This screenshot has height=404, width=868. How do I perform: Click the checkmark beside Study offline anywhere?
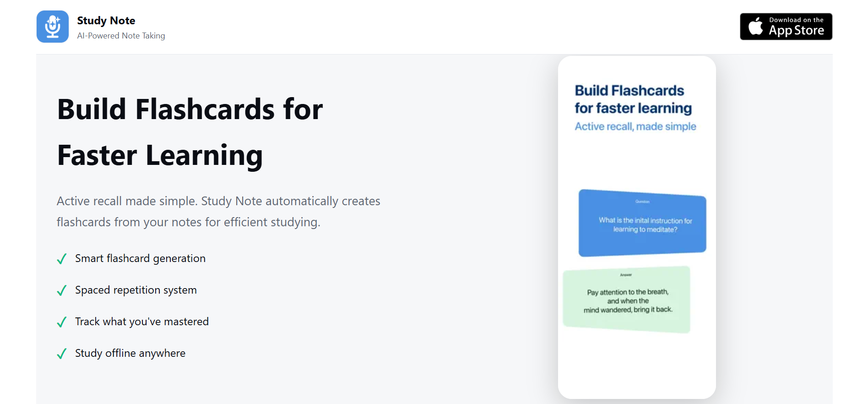click(x=62, y=354)
